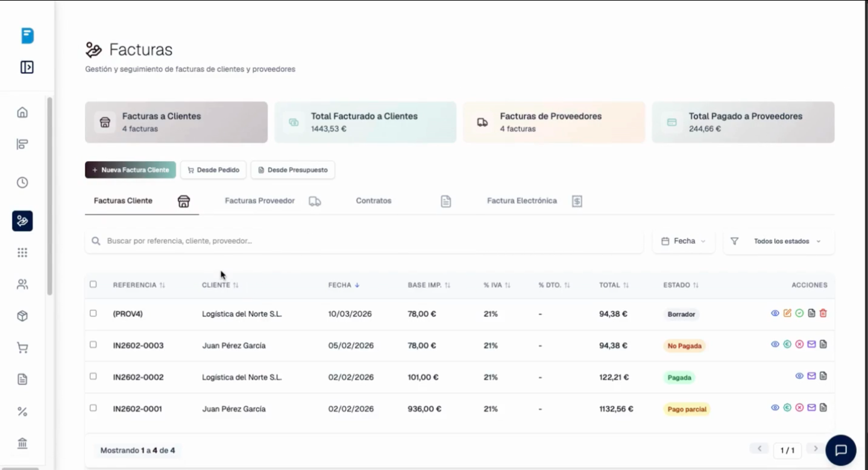This screenshot has height=470, width=868.
Task: Check the IN2602-0001 row checkbox
Action: [x=93, y=408]
